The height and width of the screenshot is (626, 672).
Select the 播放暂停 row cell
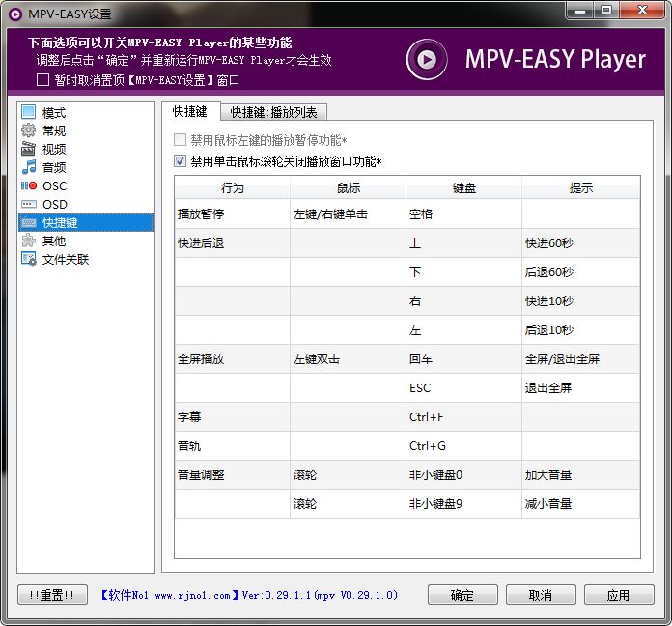pyautogui.click(x=233, y=213)
